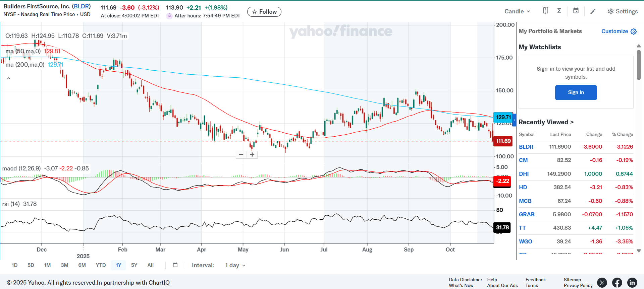
Task: Open the DHI ticker link
Action: coord(524,174)
